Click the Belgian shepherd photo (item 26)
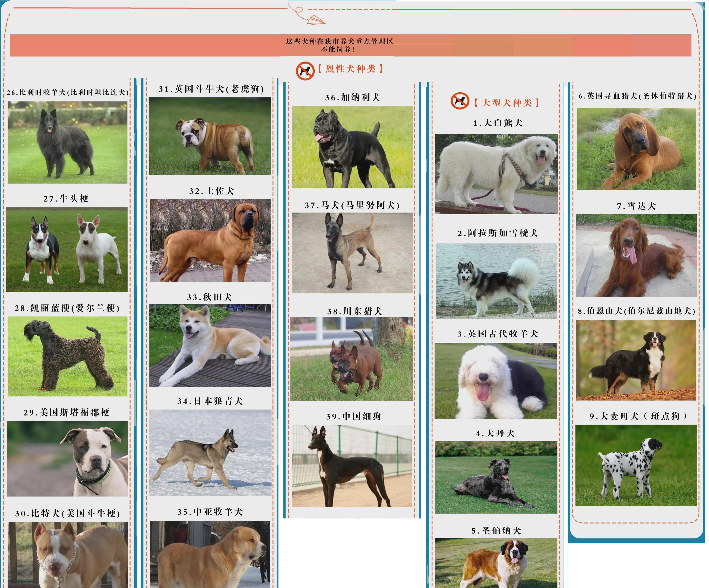The width and height of the screenshot is (709, 588). coord(67,142)
